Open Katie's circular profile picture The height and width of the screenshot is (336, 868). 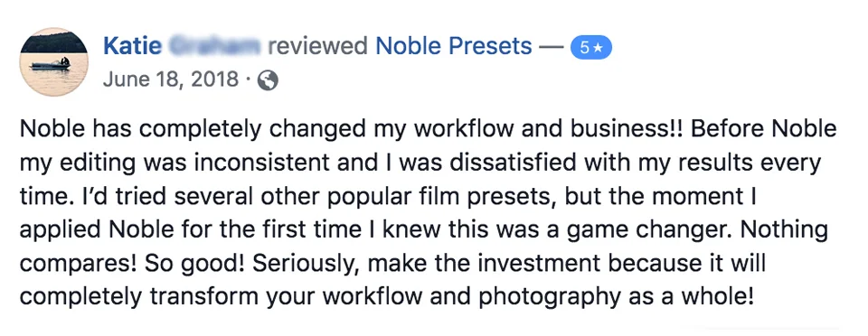(x=53, y=62)
